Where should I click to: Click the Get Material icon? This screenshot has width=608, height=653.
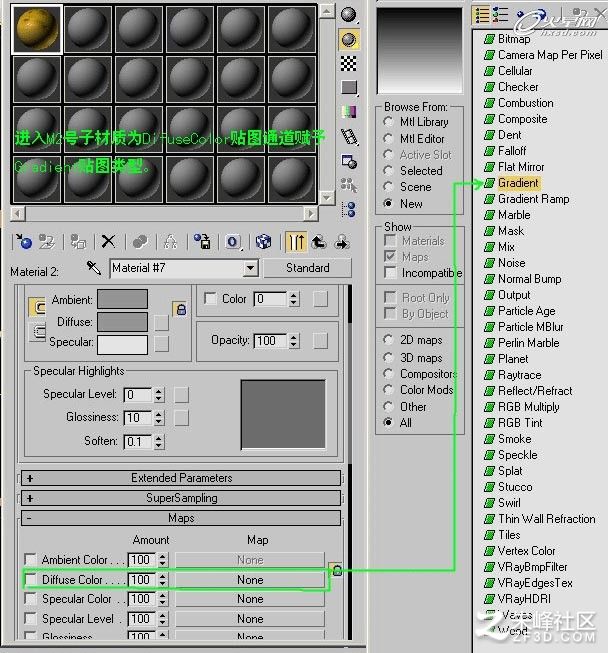pyautogui.click(x=23, y=242)
